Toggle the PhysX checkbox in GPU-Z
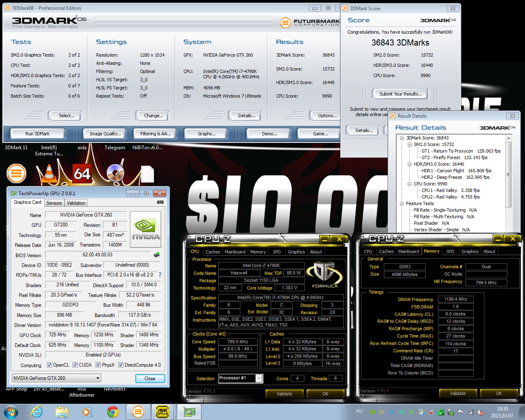 98,365
